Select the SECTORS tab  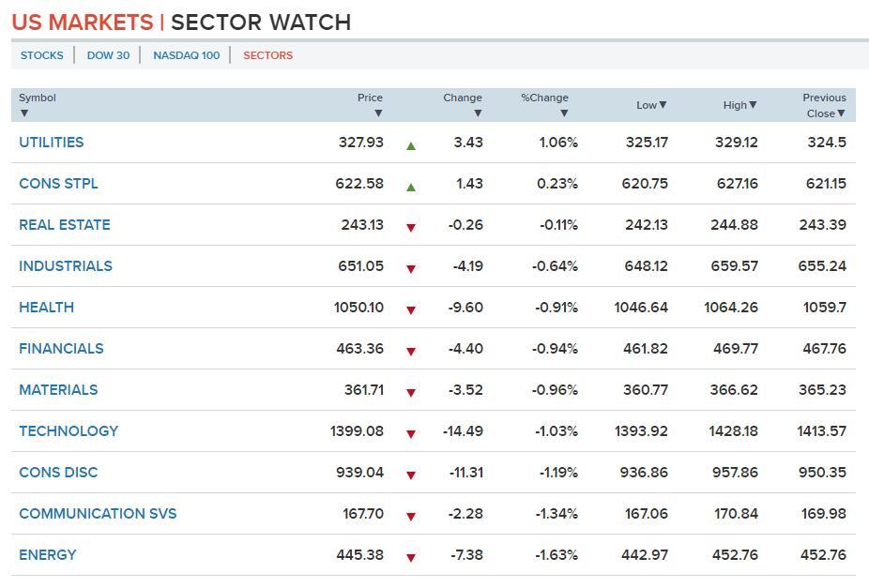coord(267,55)
